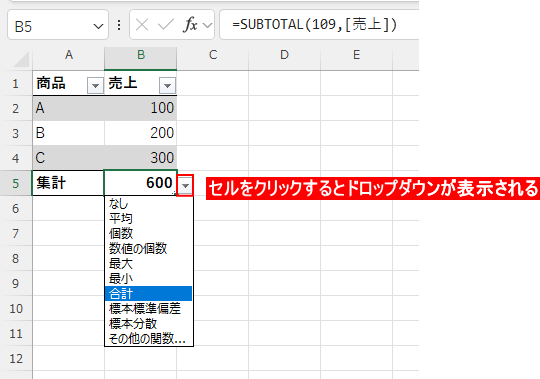Select column C header
Image resolution: width=540 pixels, height=379 pixels.
(212, 55)
